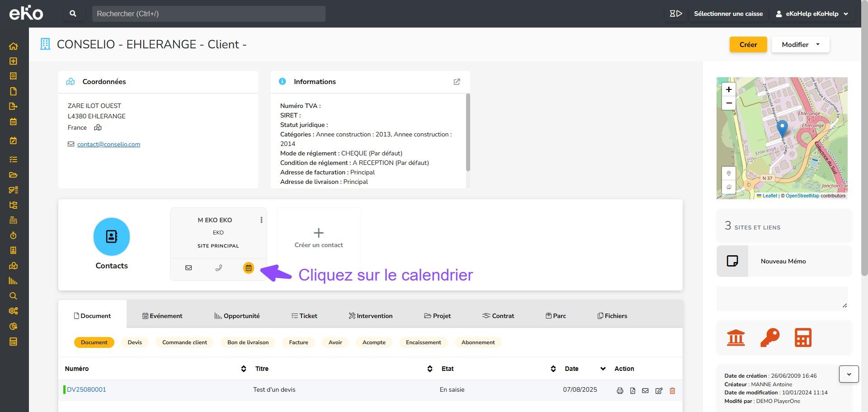The image size is (868, 412).
Task: Click the orange calculator icon
Action: [803, 337]
